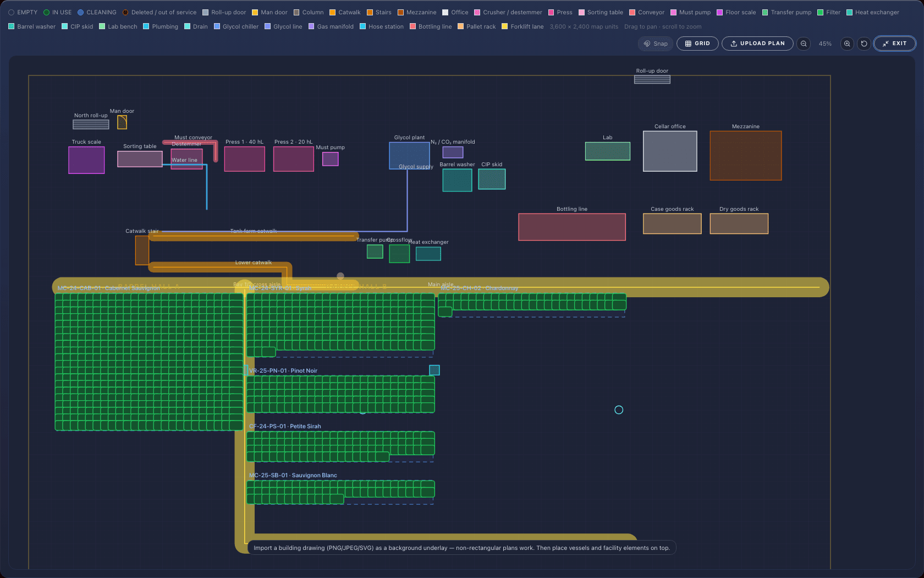Click the EMPTY status legend swatch
Screen dimensions: 924x578
pos(11,12)
